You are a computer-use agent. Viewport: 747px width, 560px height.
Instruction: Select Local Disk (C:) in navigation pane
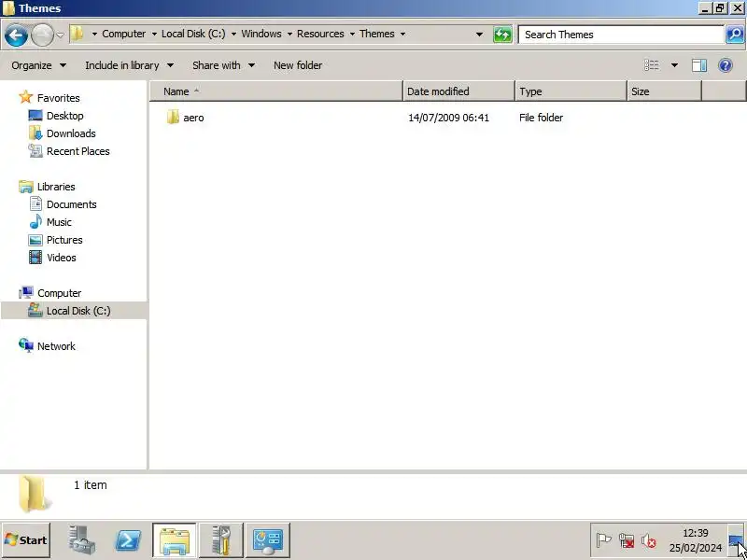coord(75,311)
